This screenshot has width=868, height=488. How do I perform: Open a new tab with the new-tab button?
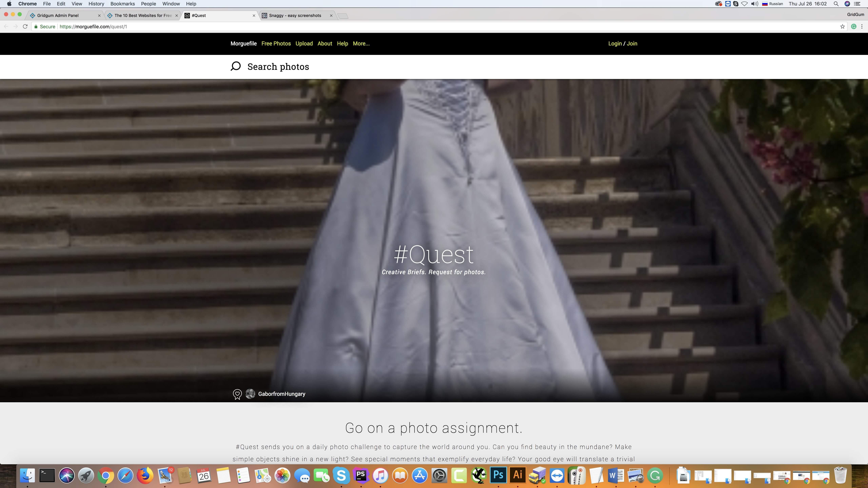[x=343, y=16]
